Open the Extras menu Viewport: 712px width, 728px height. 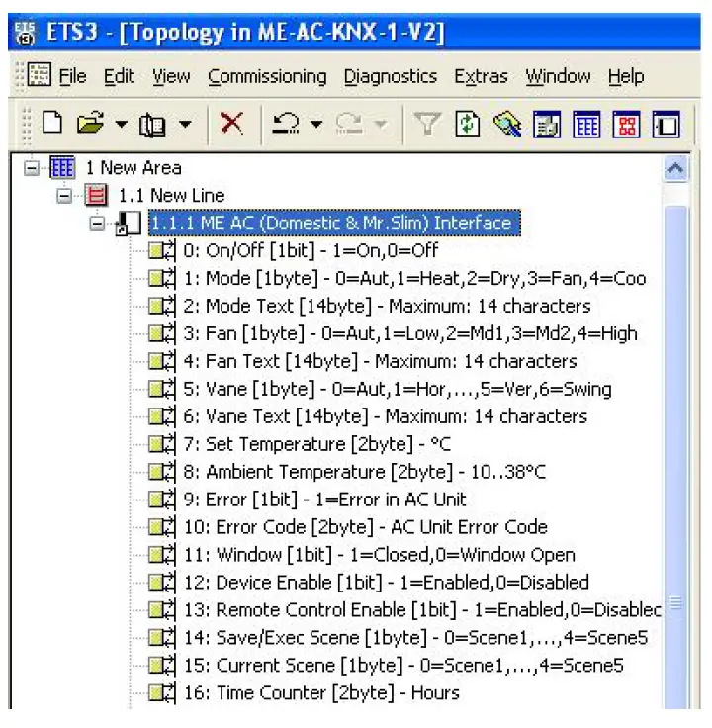[481, 76]
